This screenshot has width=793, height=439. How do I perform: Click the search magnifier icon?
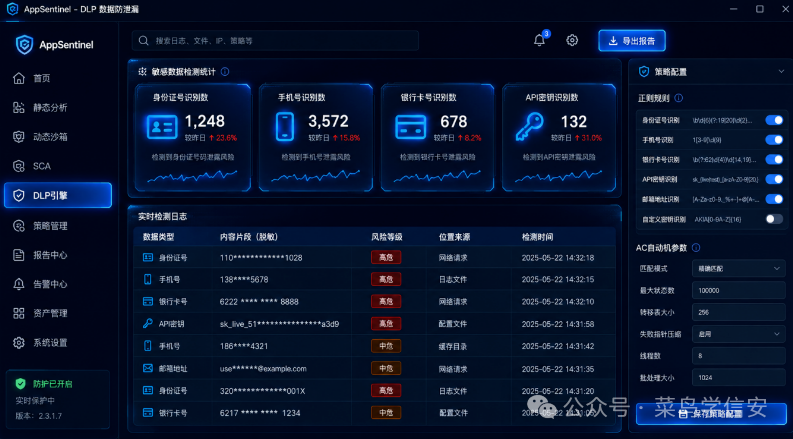(x=144, y=40)
